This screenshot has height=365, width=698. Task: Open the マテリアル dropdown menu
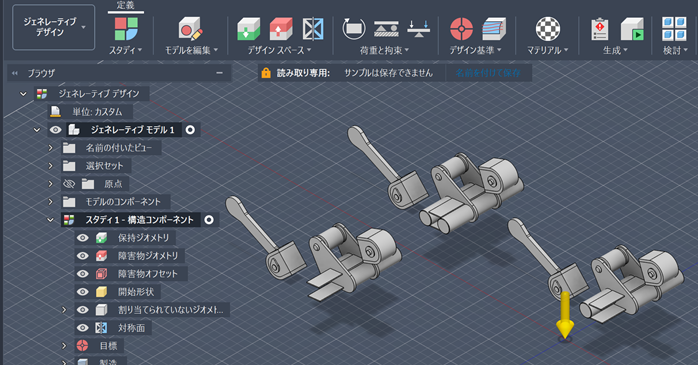(x=548, y=50)
